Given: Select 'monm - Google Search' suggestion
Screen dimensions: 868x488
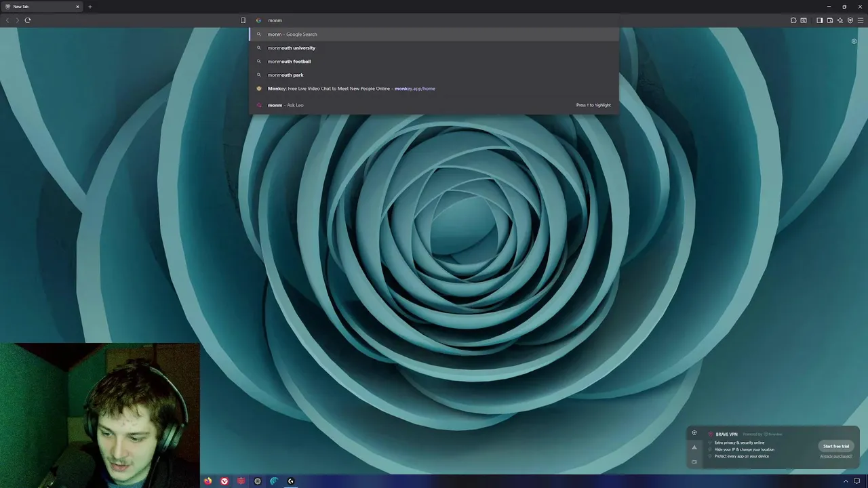Looking at the screenshot, I should (434, 34).
